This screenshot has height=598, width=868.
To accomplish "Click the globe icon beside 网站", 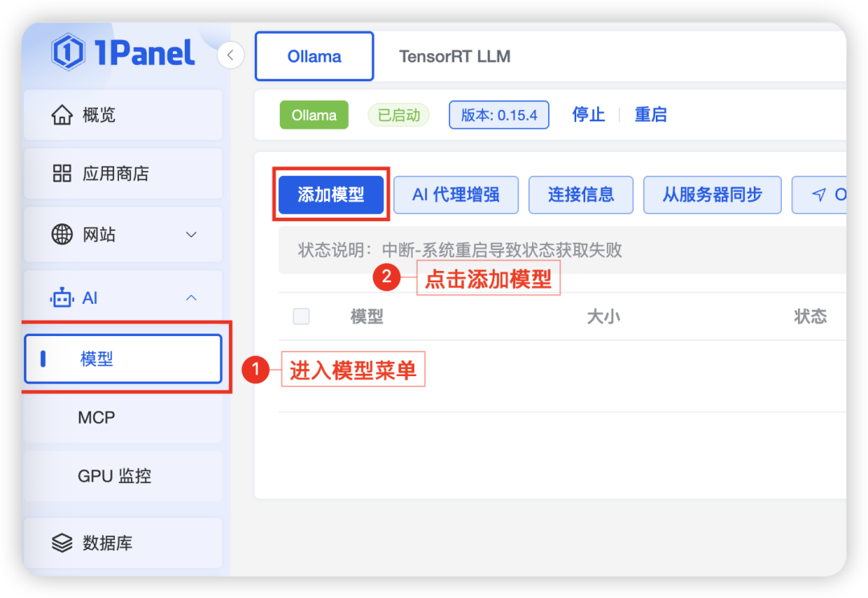I will coord(62,234).
